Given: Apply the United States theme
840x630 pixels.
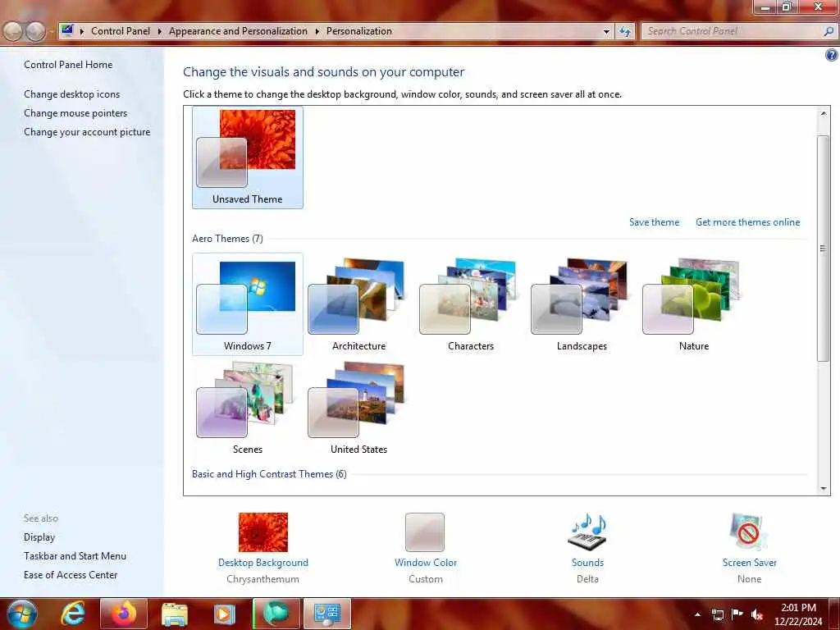Looking at the screenshot, I should pyautogui.click(x=359, y=409).
